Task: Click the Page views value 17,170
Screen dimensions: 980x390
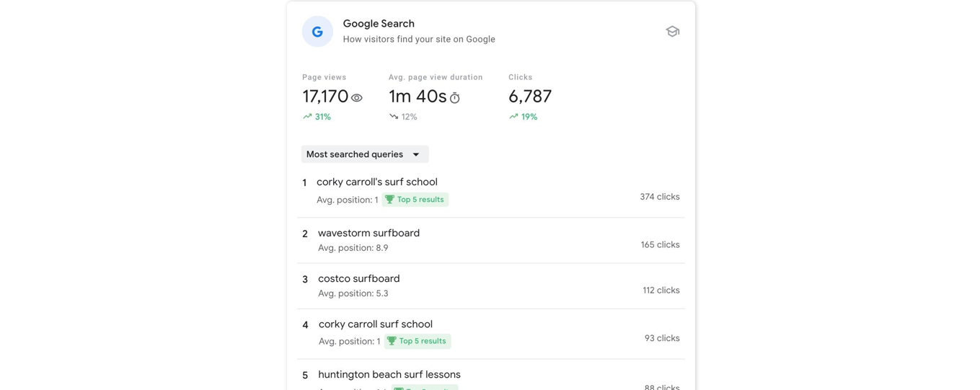Action: click(325, 97)
